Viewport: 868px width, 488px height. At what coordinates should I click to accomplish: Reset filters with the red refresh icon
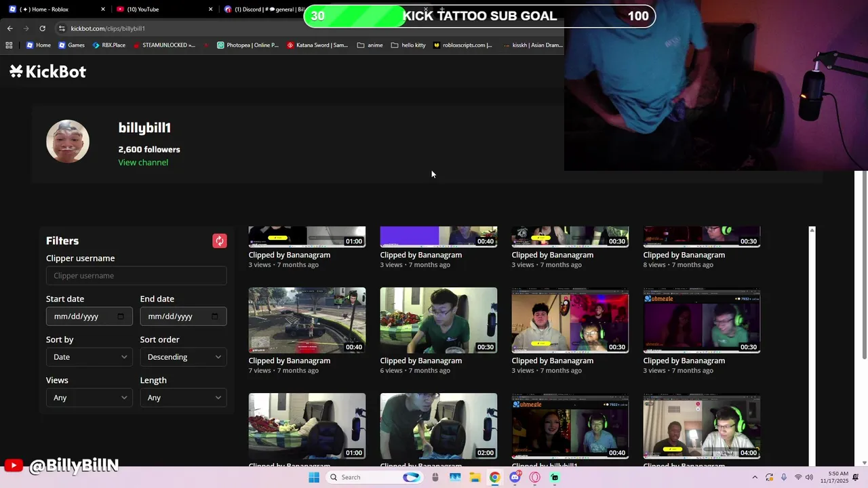point(220,241)
